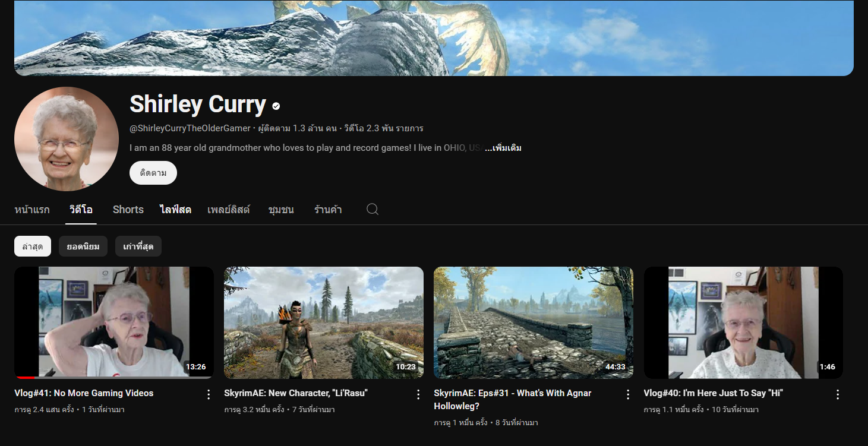Expand channel description with ...เพิ่มเติม
The height and width of the screenshot is (446, 868).
coord(503,148)
